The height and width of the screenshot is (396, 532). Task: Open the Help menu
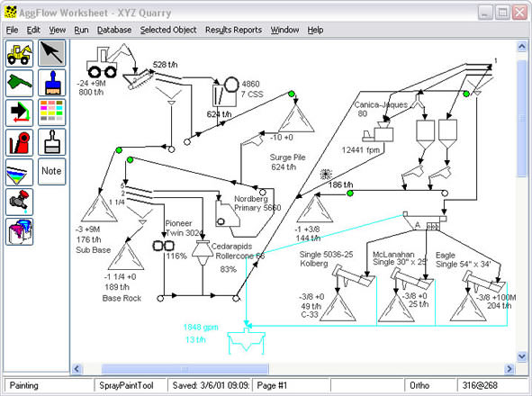(x=315, y=30)
